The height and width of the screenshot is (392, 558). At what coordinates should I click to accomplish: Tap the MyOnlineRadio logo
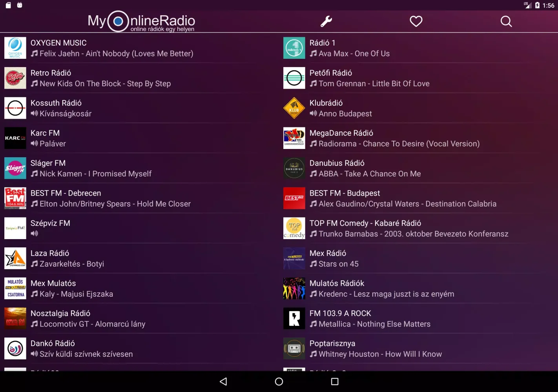(141, 21)
